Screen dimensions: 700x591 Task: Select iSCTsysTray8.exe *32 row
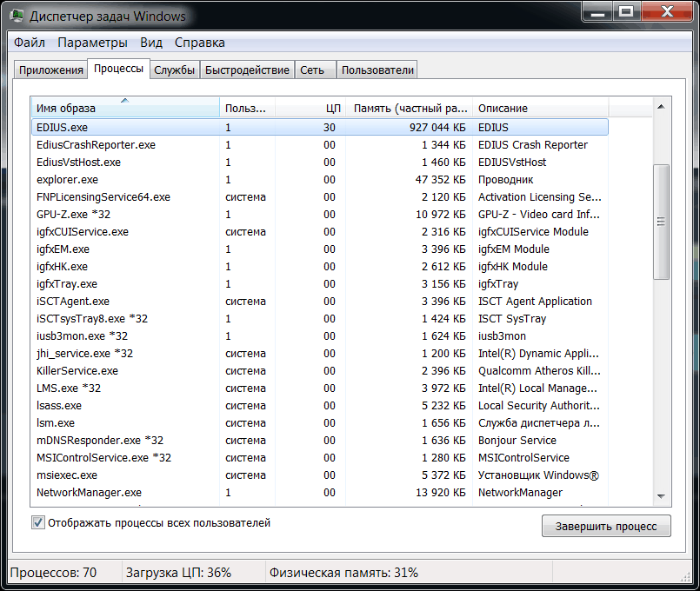point(320,319)
